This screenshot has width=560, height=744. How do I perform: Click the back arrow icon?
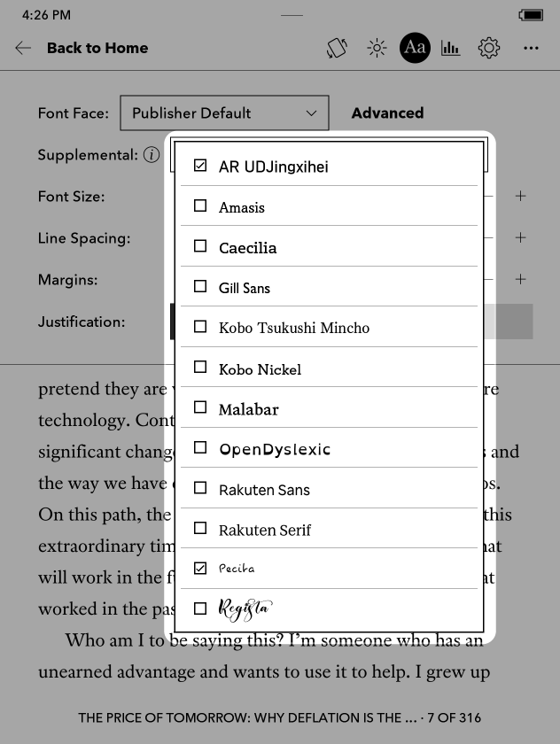coord(23,48)
